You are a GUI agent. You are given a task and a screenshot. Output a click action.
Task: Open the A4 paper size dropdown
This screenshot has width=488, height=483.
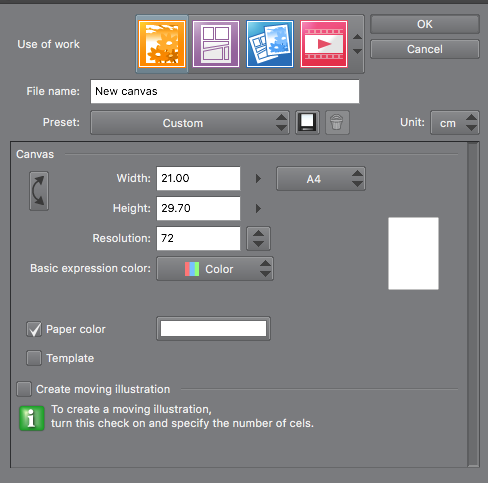point(321,179)
